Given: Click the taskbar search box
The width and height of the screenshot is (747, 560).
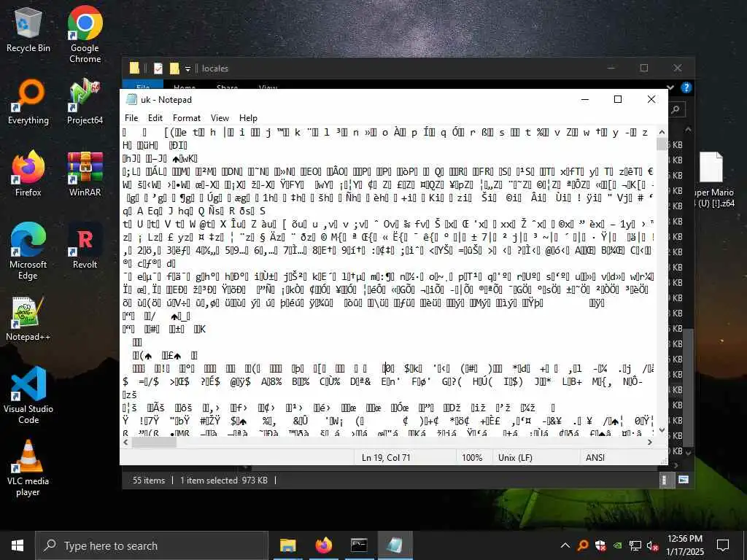Looking at the screenshot, I should (152, 545).
